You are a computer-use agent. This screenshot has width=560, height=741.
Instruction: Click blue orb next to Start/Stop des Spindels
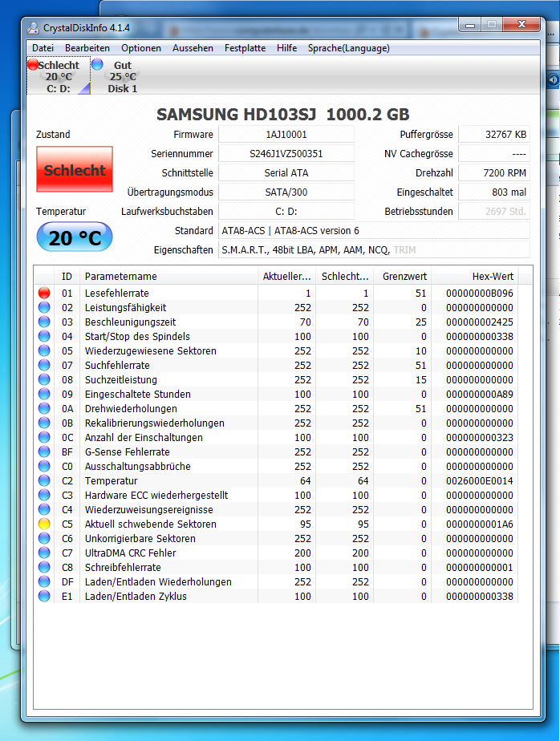point(44,337)
